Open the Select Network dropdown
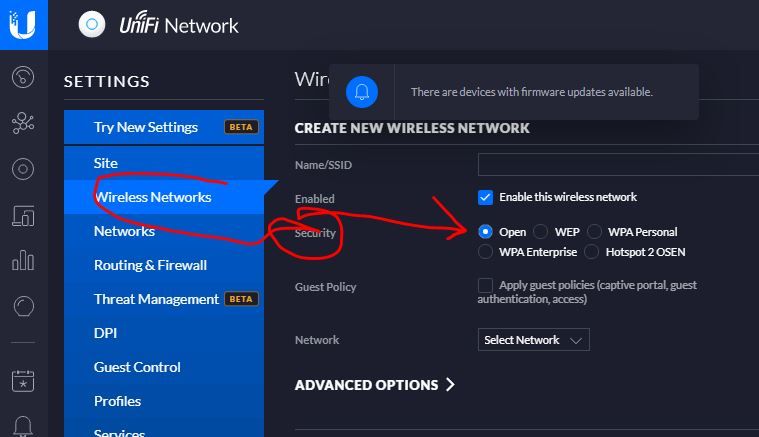Viewport: 759px width, 437px height. point(533,340)
